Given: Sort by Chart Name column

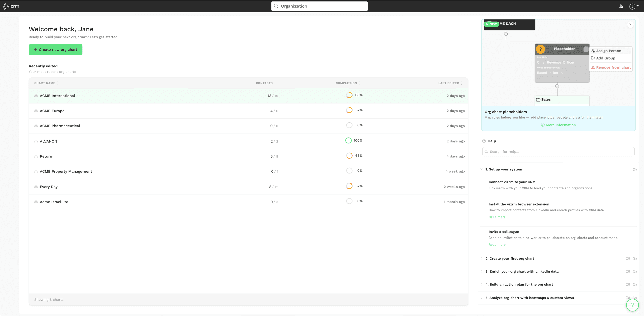Looking at the screenshot, I should coord(46,83).
